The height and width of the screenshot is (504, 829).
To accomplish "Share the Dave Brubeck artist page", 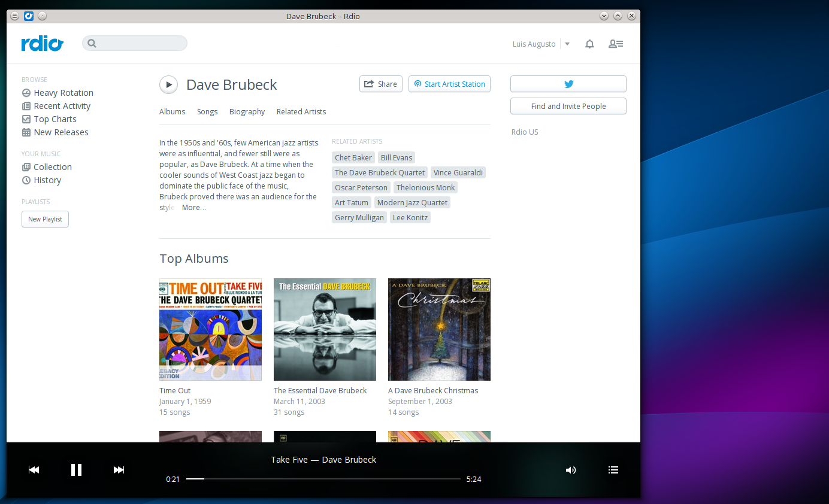I will [x=380, y=84].
